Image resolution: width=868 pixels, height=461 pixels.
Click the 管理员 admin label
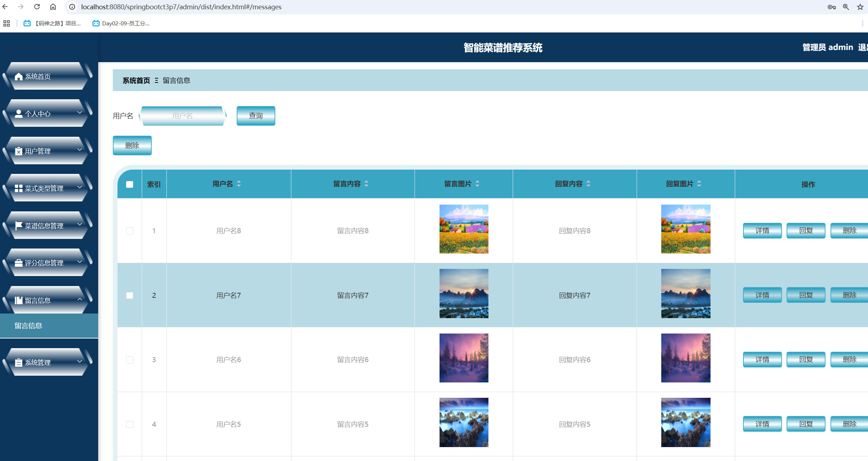tap(828, 47)
